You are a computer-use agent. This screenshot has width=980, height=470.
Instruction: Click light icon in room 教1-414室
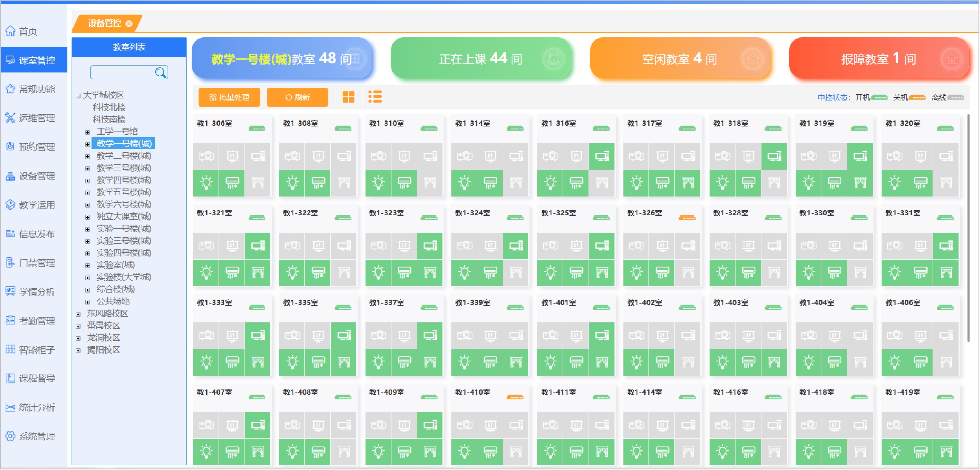636,452
